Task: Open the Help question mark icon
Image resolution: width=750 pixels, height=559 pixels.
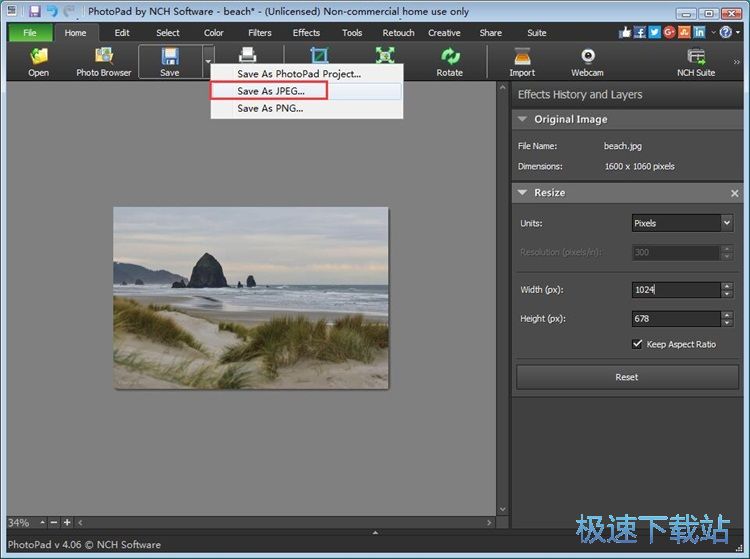Action: [726, 32]
